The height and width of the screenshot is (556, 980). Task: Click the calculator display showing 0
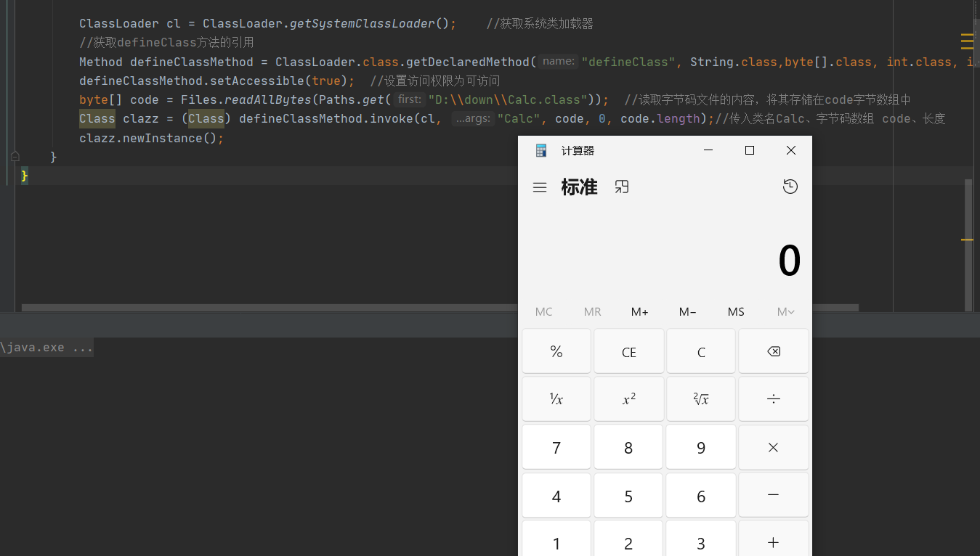[x=789, y=261]
